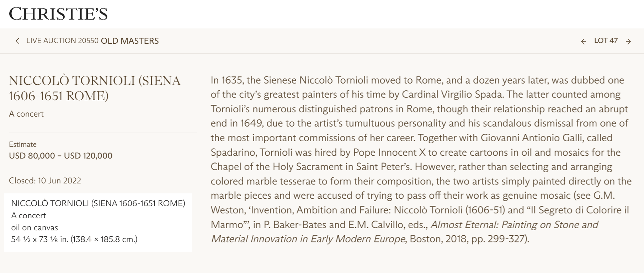
Task: Click italic 'Material Innovation in Early Modern Europe'
Action: 308,239
